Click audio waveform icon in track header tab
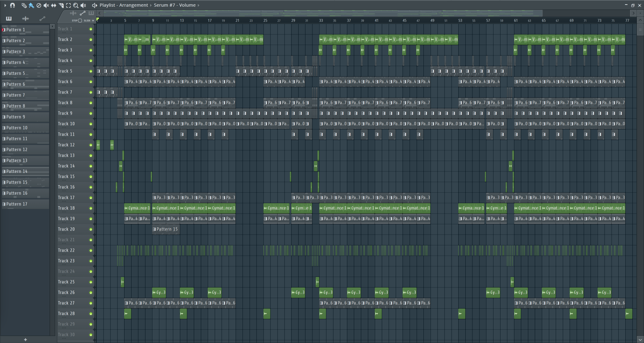644x343 pixels. [x=73, y=13]
